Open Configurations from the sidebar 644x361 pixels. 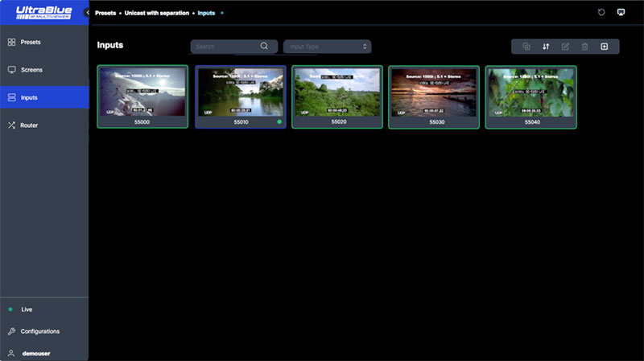pyautogui.click(x=44, y=331)
